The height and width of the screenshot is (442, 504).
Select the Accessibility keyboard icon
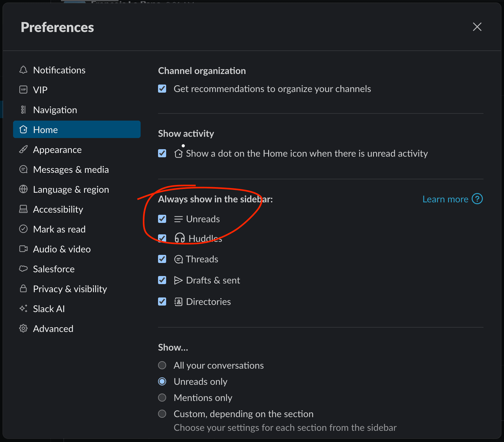(x=23, y=209)
